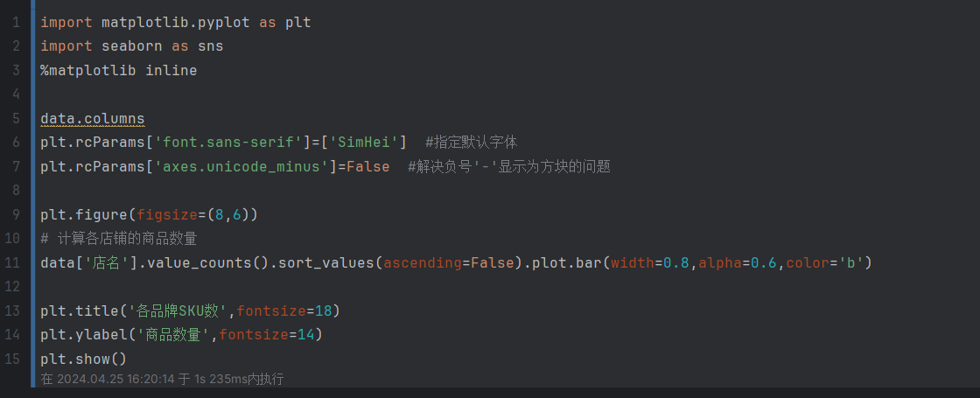Click line number 5 in the gutter
The height and width of the screenshot is (398, 980).
(16, 118)
